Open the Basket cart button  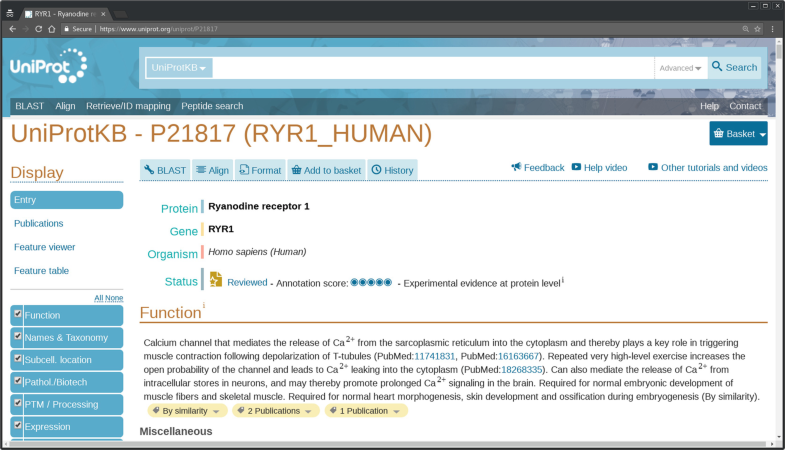(738, 134)
